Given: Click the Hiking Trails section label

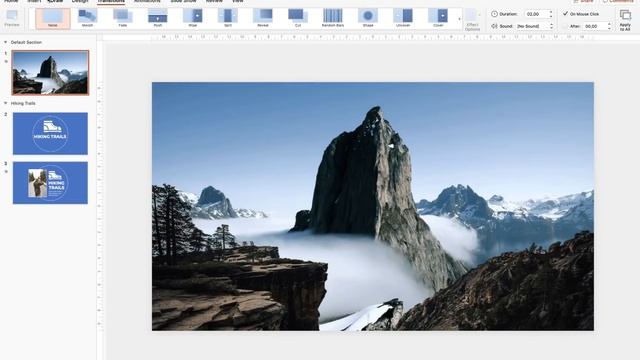Looking at the screenshot, I should tap(23, 103).
